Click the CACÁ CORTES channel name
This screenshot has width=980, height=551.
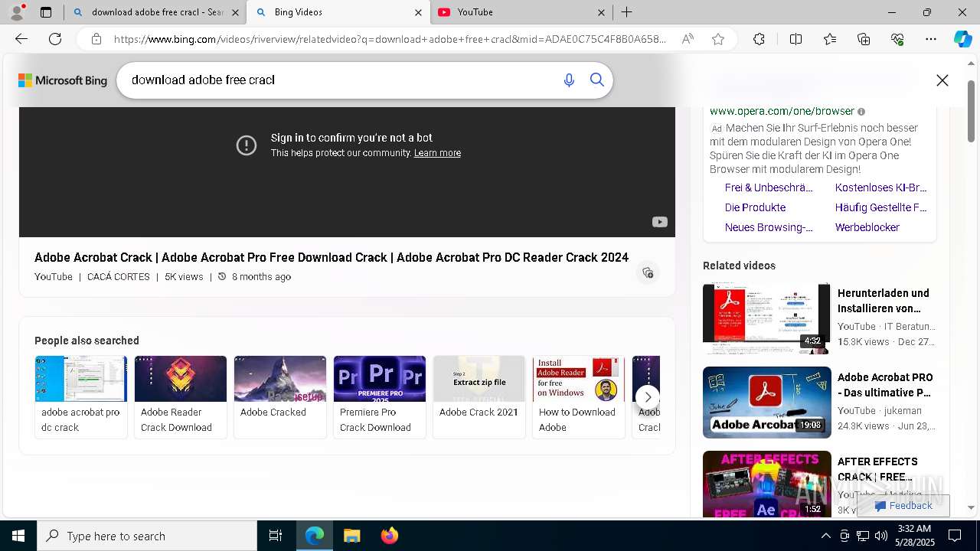click(x=119, y=277)
